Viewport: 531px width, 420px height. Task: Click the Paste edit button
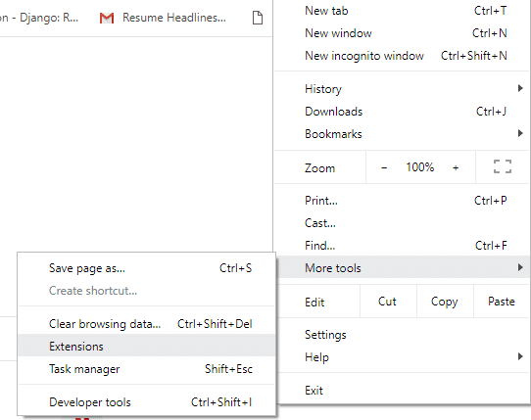tap(502, 302)
